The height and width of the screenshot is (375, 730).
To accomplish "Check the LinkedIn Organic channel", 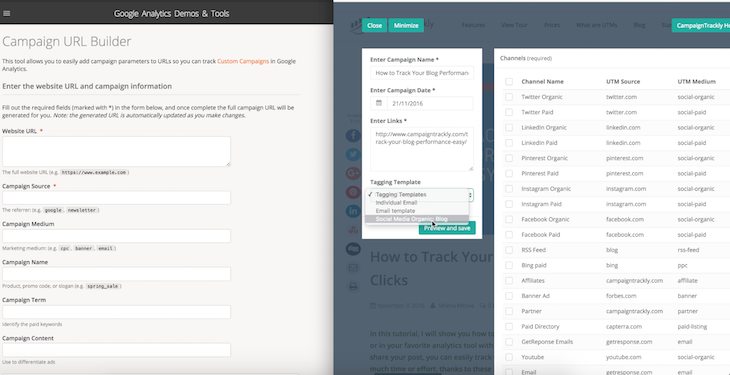I will click(509, 128).
